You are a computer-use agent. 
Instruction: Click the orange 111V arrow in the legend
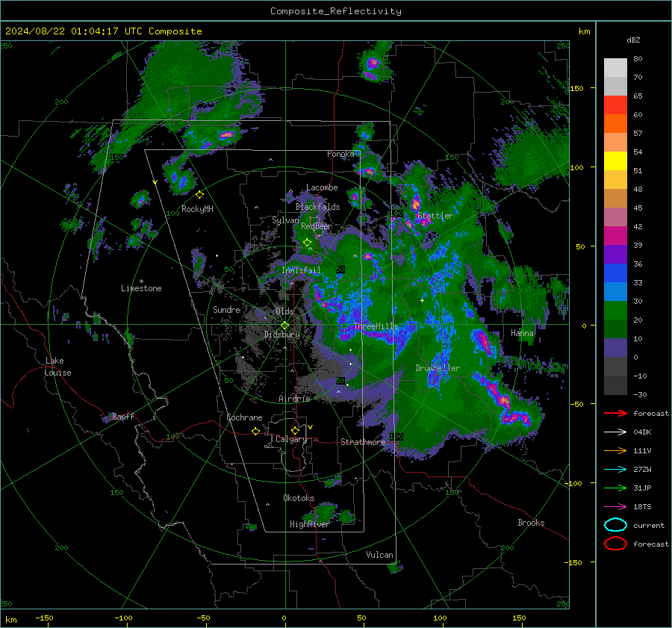(x=615, y=450)
